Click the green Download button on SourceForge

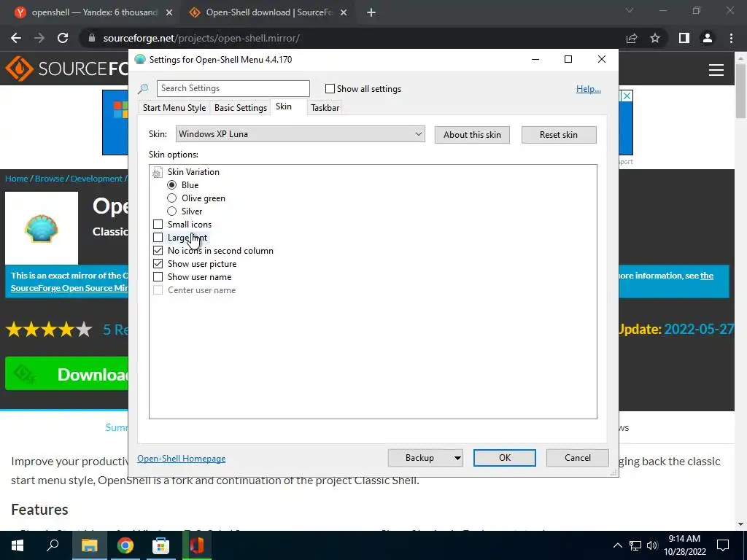[x=66, y=374]
